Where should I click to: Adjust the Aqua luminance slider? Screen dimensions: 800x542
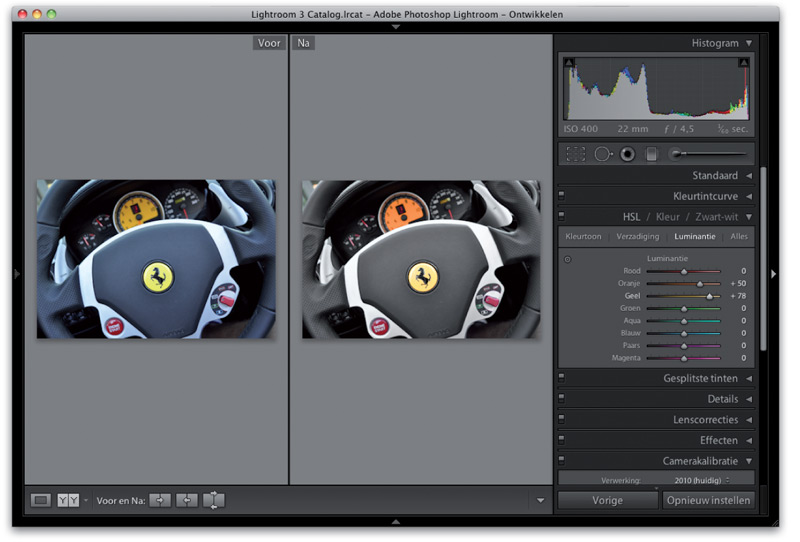click(x=684, y=321)
